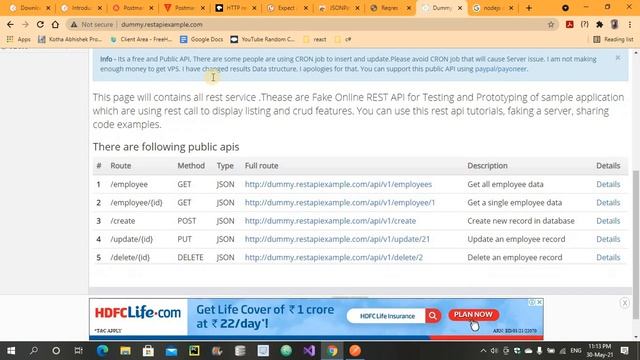The width and height of the screenshot is (640, 360).
Task: Open the api/v1/create full route link
Action: pyautogui.click(x=330, y=221)
